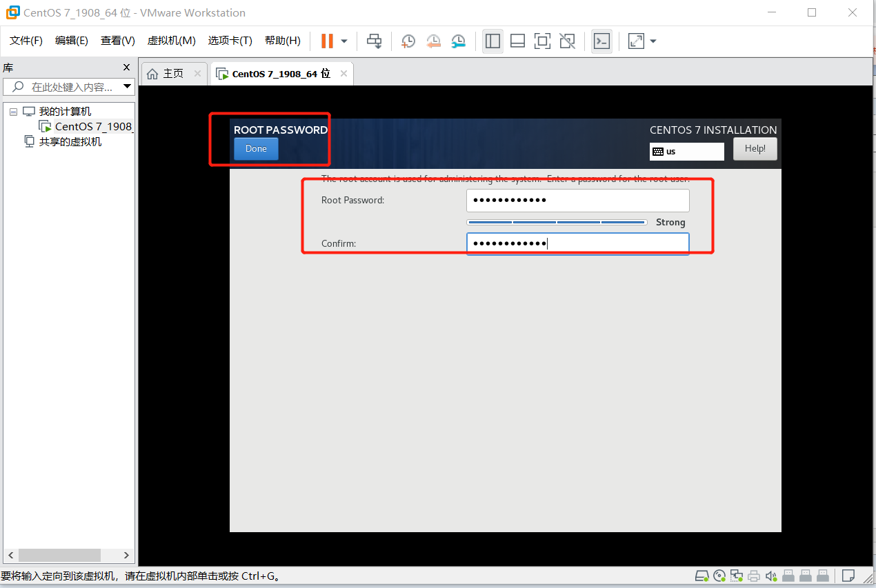This screenshot has height=588, width=876.
Task: Click the library scrollbar left arrow
Action: click(x=10, y=555)
